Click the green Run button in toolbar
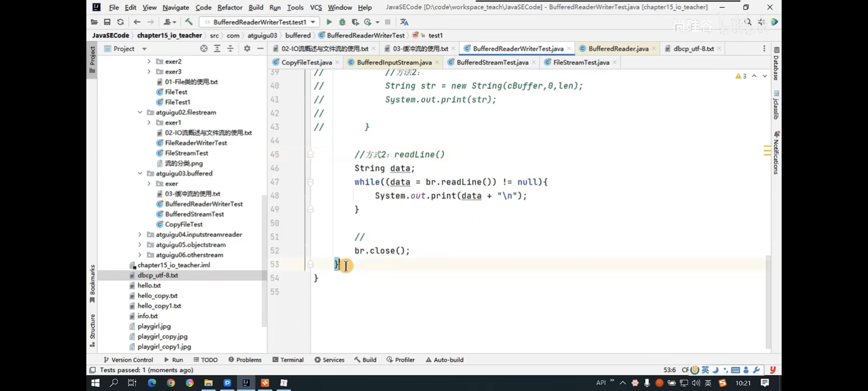This screenshot has width=868, height=391. point(329,22)
